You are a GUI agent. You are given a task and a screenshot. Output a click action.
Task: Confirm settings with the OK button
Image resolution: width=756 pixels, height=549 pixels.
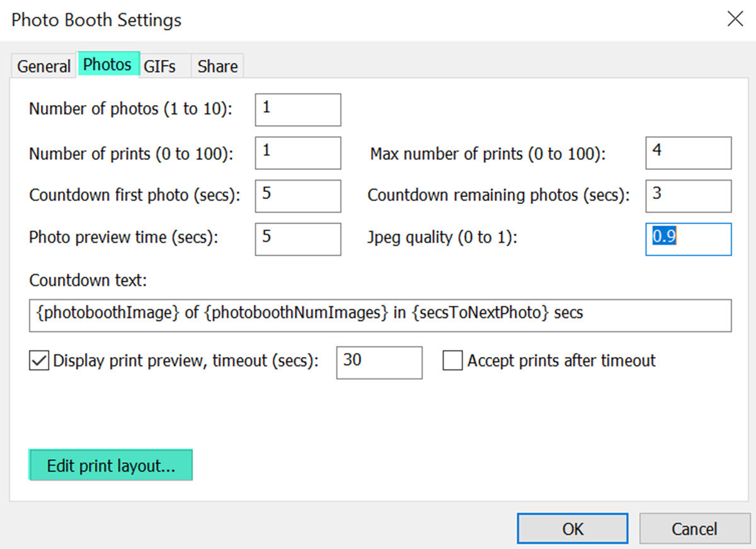coord(572,529)
